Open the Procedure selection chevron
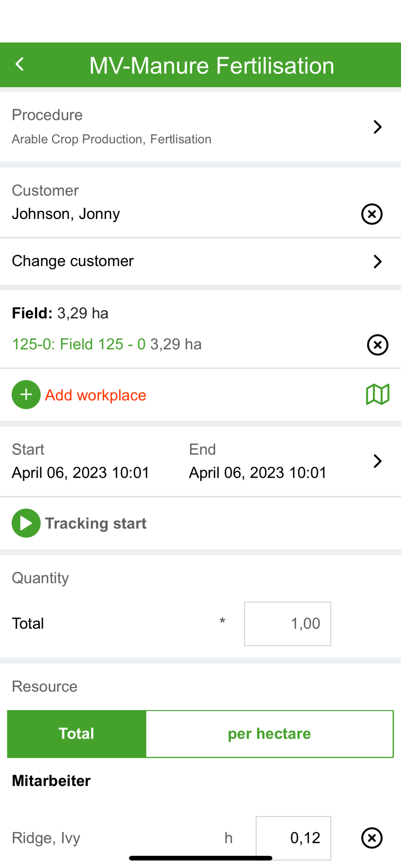The width and height of the screenshot is (401, 868). point(378,127)
